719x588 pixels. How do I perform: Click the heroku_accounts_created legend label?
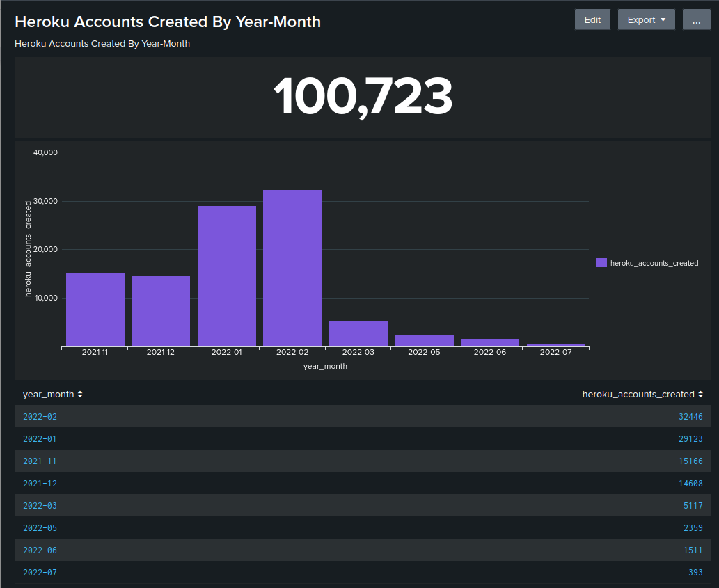(654, 263)
